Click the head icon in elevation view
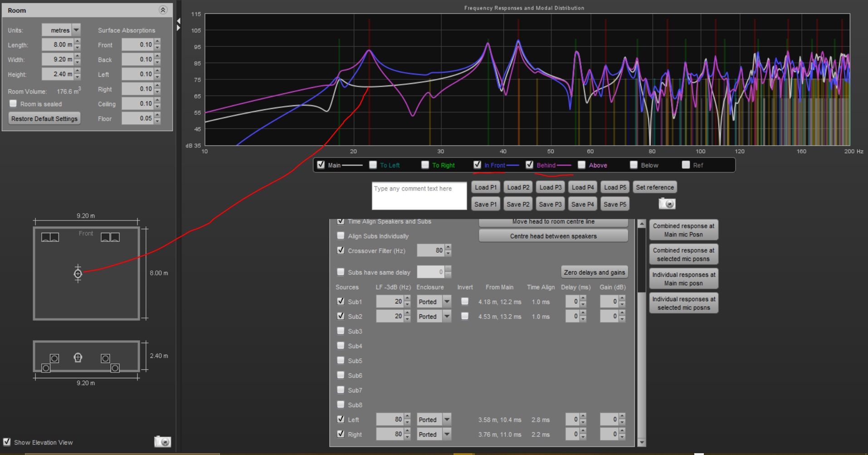 point(78,358)
